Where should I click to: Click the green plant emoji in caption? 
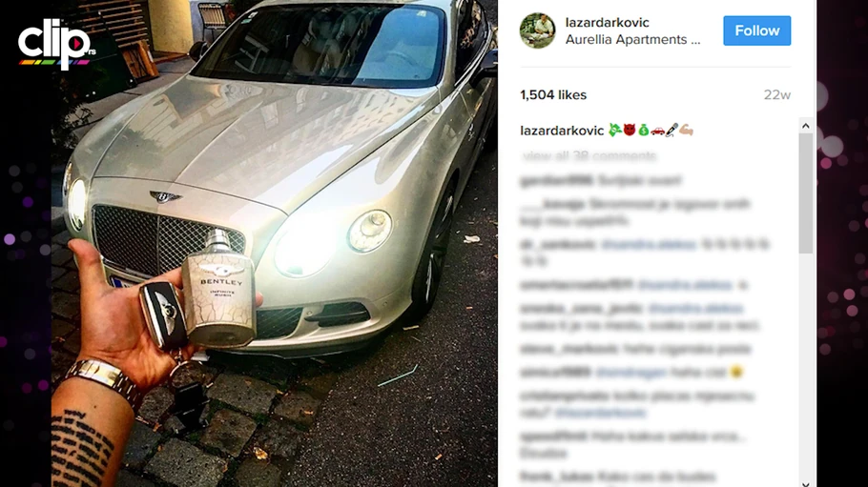point(614,130)
